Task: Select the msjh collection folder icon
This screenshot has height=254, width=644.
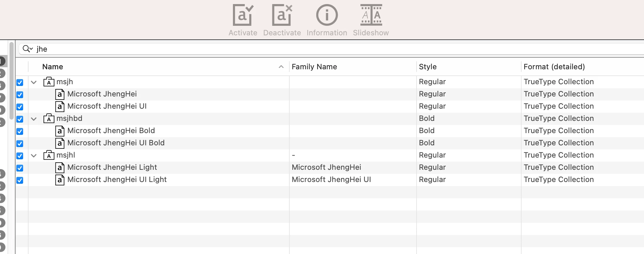Action: (x=49, y=81)
